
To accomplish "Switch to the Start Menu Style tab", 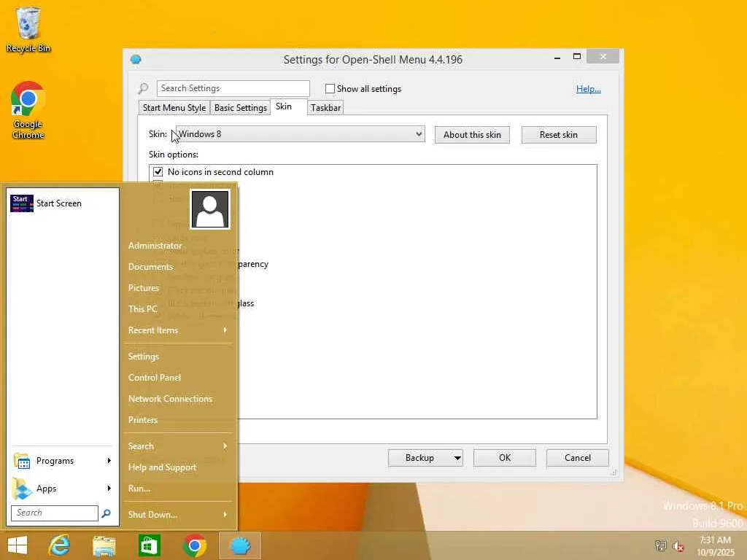I will [174, 108].
